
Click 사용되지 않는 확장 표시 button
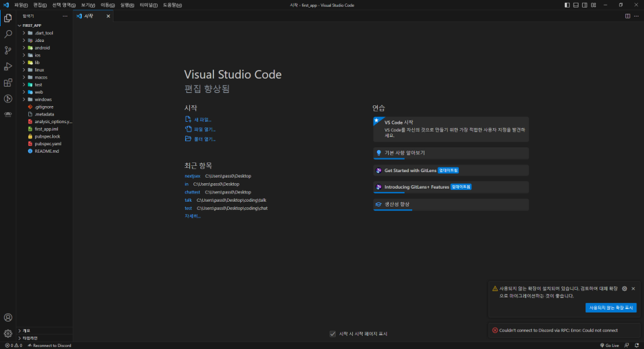tap(611, 308)
